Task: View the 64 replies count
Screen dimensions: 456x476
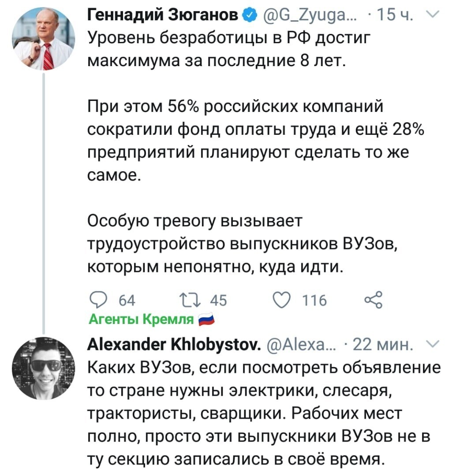Action: pyautogui.click(x=127, y=300)
